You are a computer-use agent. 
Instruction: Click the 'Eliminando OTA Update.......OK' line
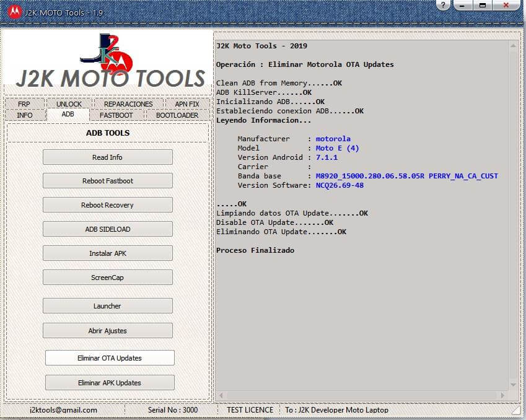click(x=281, y=232)
